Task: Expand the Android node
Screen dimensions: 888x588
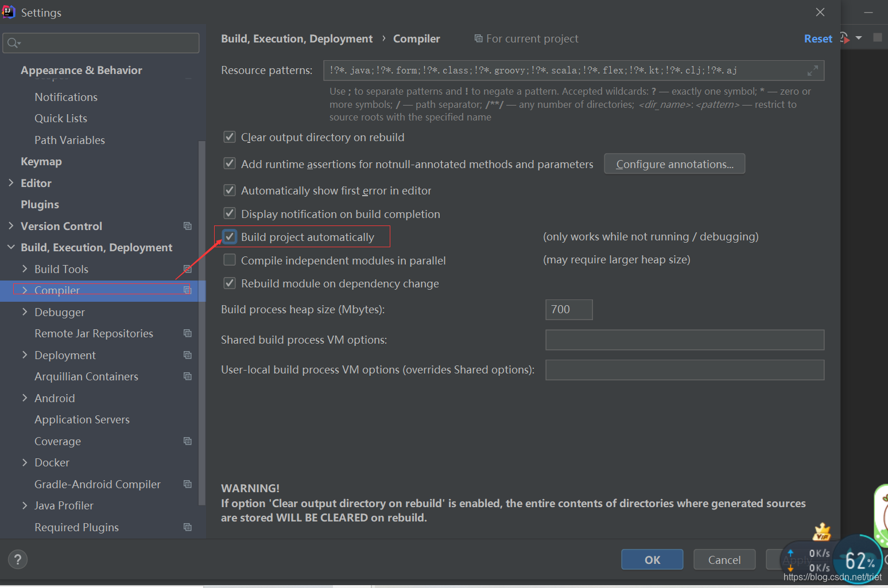Action: click(x=25, y=398)
